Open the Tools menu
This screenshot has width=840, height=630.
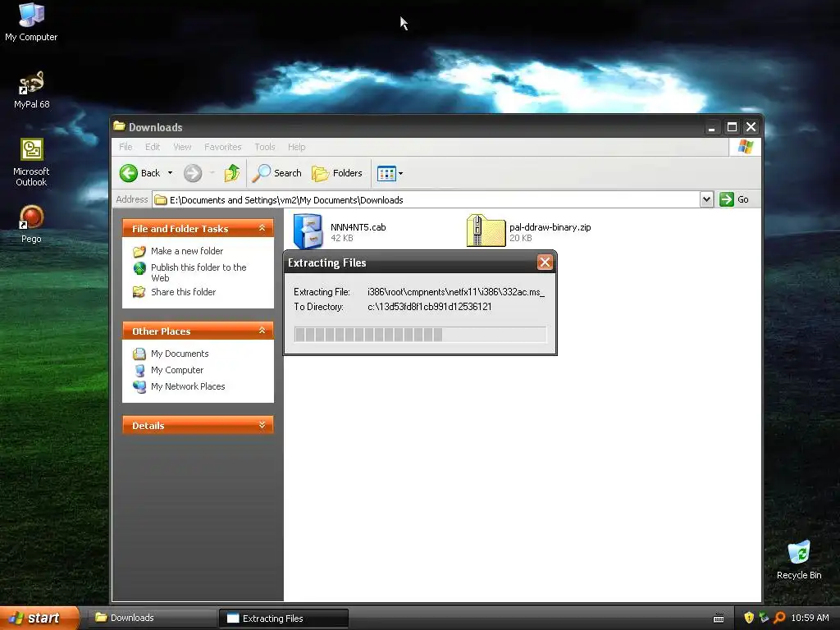265,147
